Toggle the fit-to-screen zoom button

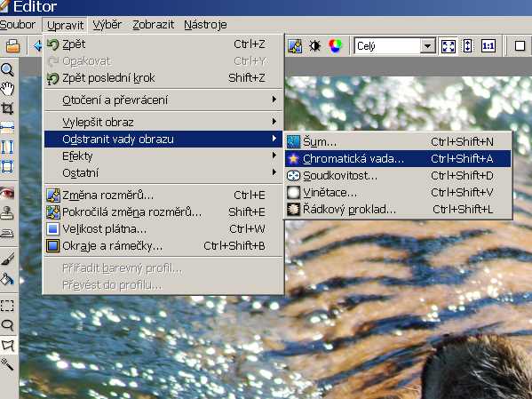(449, 46)
